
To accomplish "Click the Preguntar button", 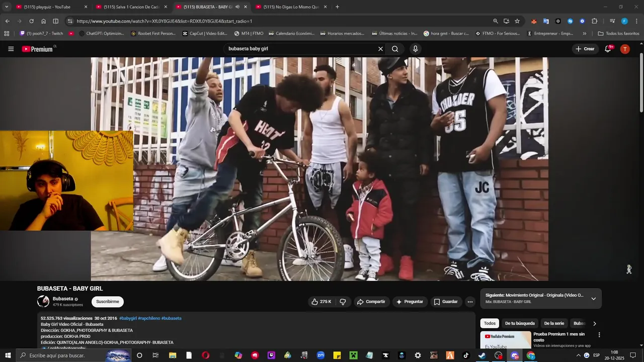I will click(x=410, y=302).
